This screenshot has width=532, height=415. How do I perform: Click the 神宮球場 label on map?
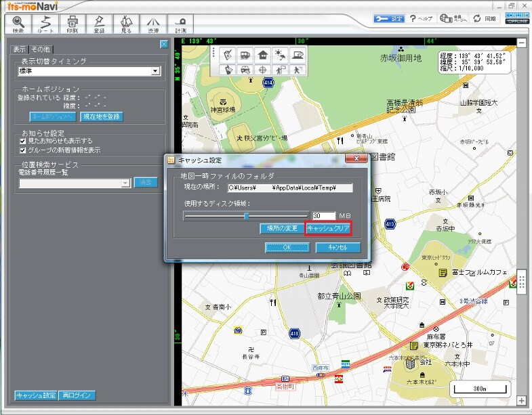tap(223, 110)
